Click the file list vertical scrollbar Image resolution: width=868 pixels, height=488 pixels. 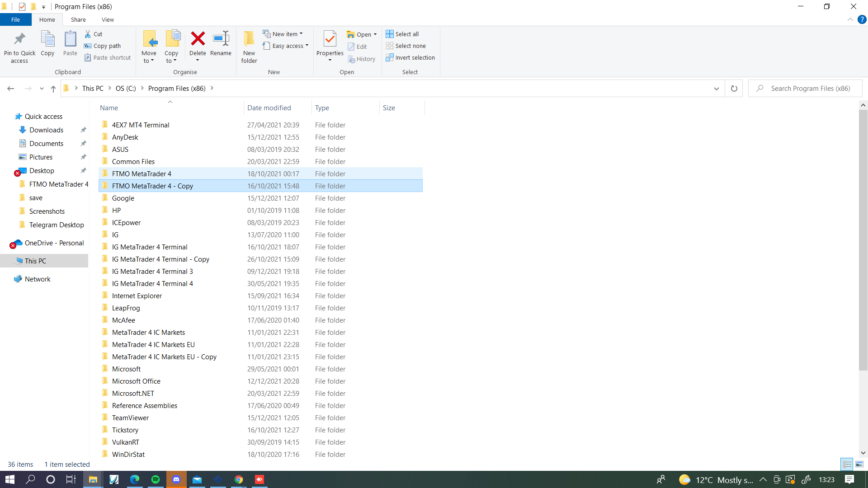(x=863, y=240)
